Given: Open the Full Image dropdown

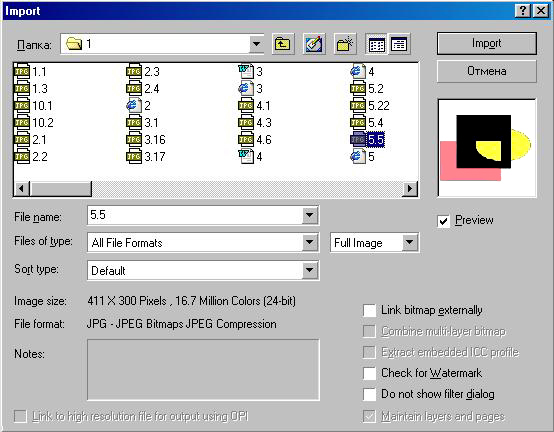Looking at the screenshot, I should [409, 242].
